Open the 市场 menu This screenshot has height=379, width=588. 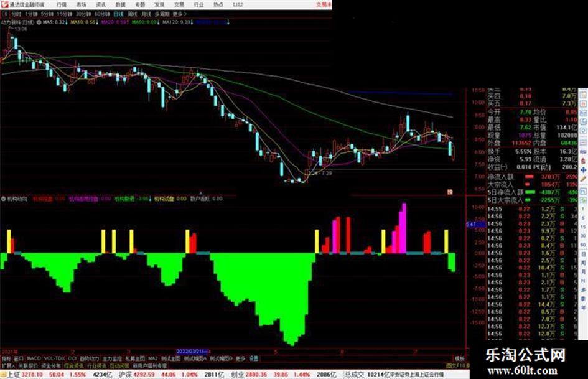[81, 5]
